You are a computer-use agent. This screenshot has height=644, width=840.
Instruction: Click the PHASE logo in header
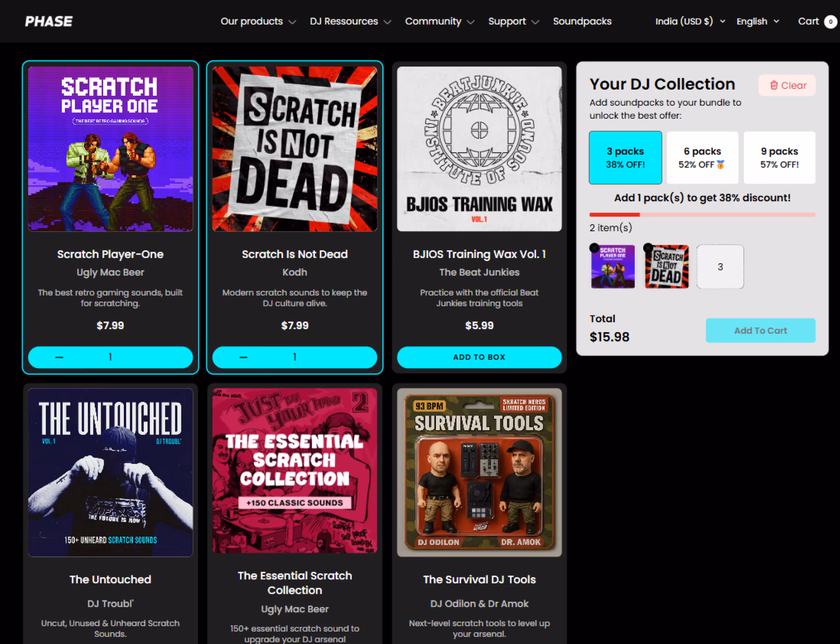point(49,21)
